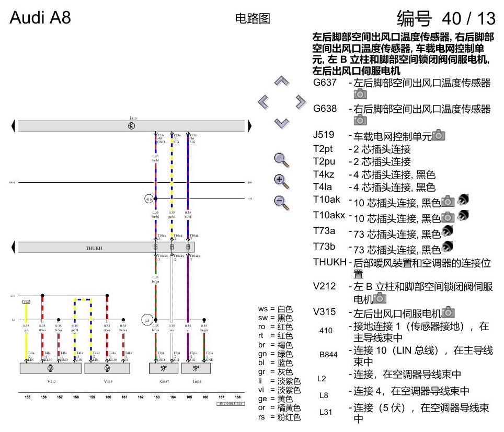504x432 pixels.
Task: Click the right continuation arrow on J519 bar
Action: click(250, 125)
